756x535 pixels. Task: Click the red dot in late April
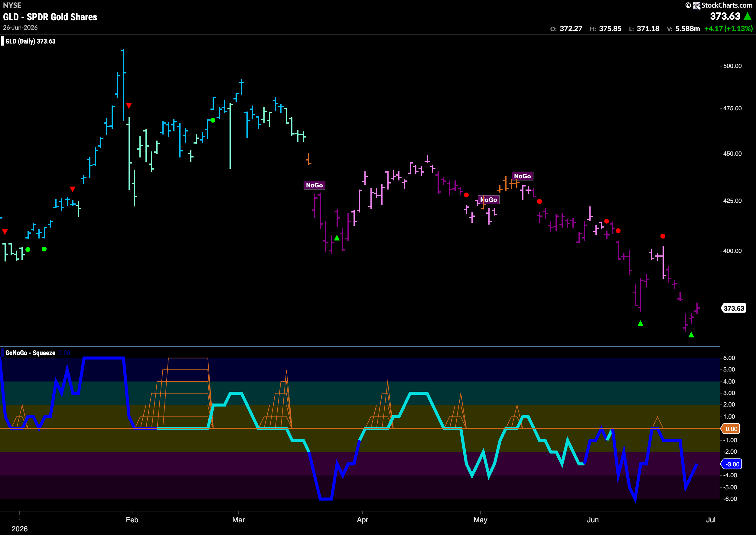[x=466, y=195]
